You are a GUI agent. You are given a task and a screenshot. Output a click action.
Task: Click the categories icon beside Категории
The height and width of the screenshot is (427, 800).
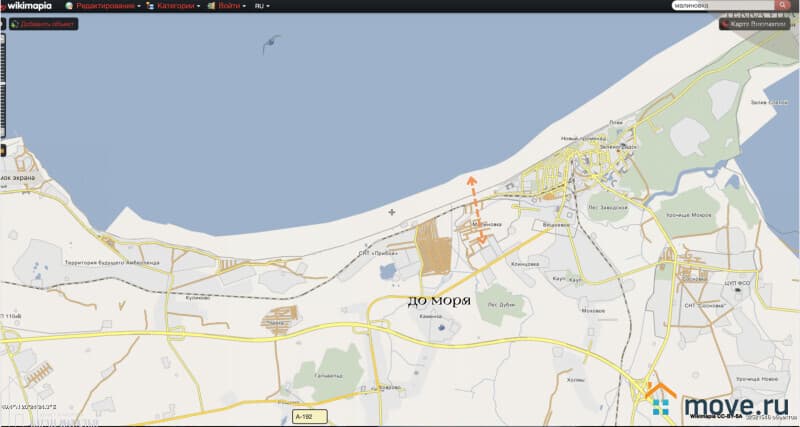pos(150,6)
